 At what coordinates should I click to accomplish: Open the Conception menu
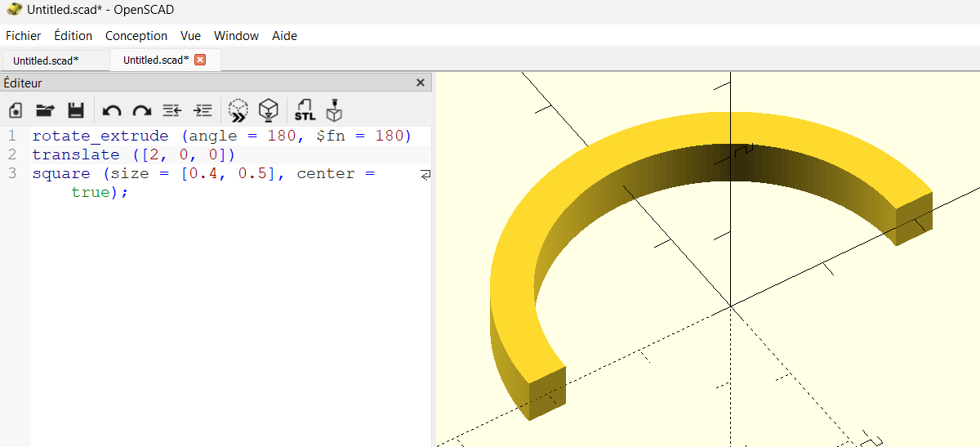click(x=136, y=36)
